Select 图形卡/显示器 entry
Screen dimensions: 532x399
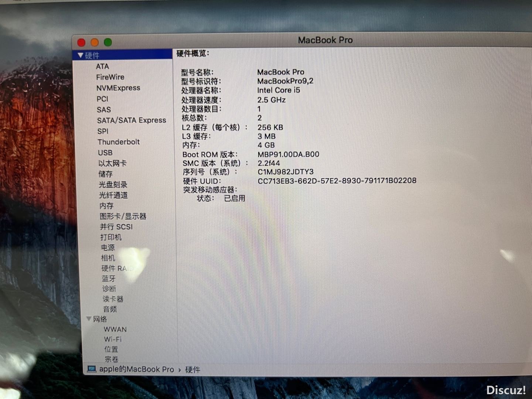123,216
